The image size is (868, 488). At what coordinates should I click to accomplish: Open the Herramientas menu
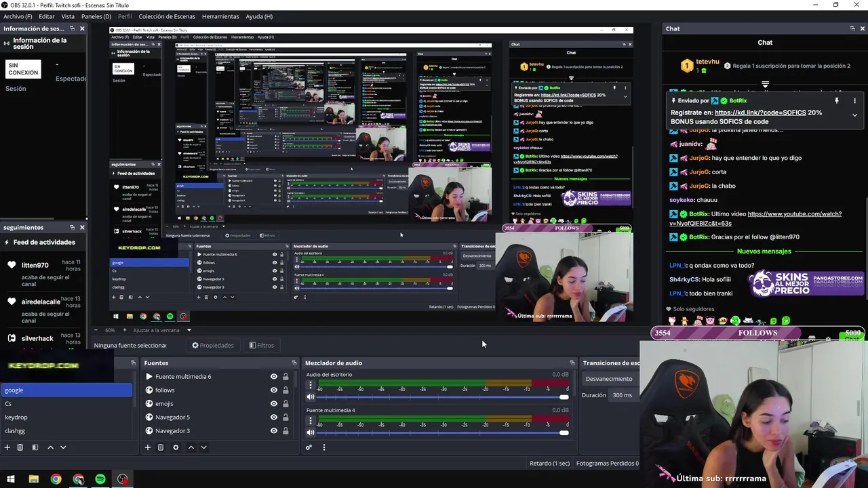(220, 16)
